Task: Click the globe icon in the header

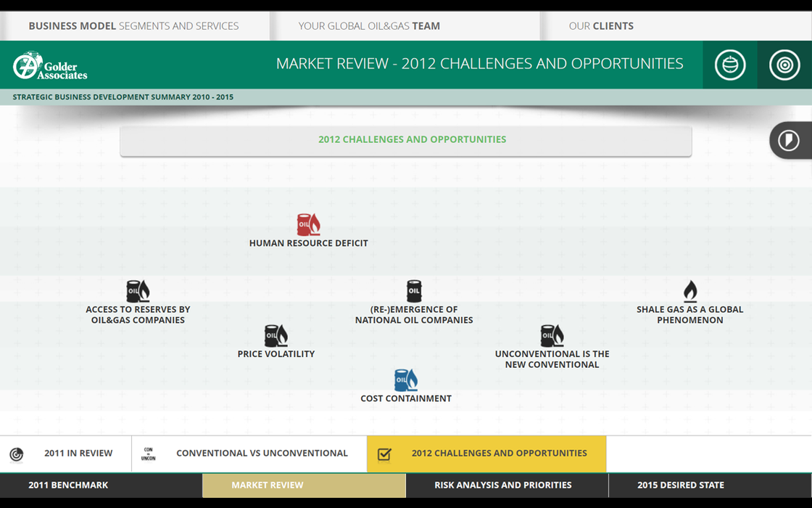Action: [729, 65]
